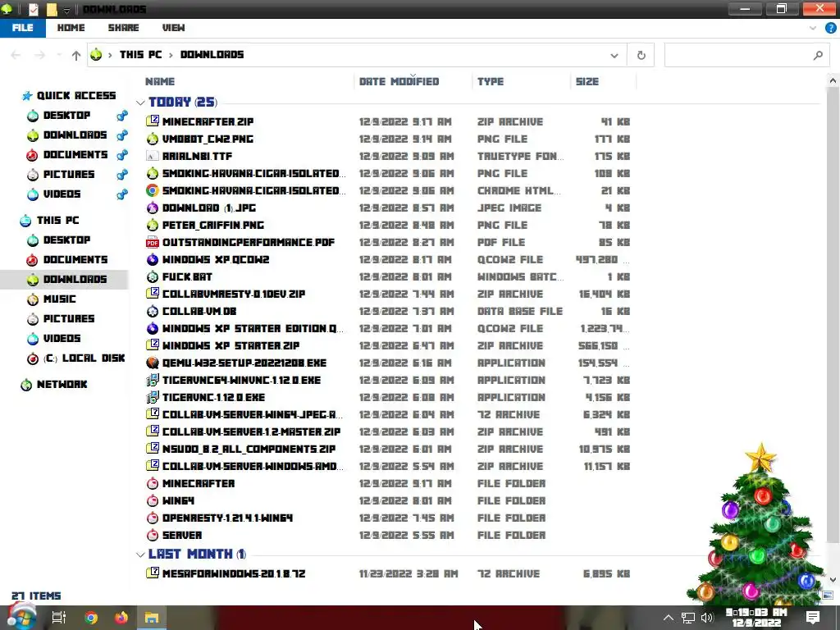
Task: Go up one folder level
Action: tap(76, 55)
